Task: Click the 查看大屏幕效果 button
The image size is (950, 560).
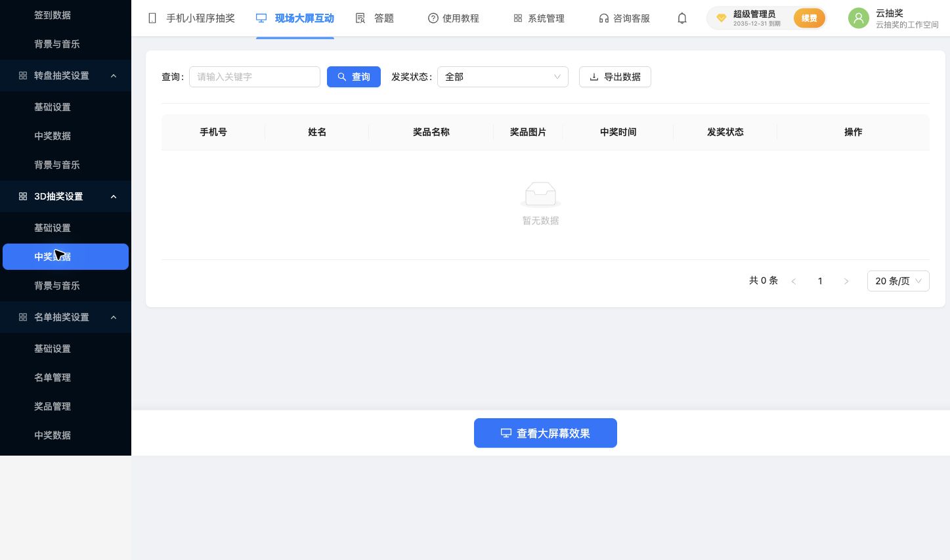Action: coord(546,433)
